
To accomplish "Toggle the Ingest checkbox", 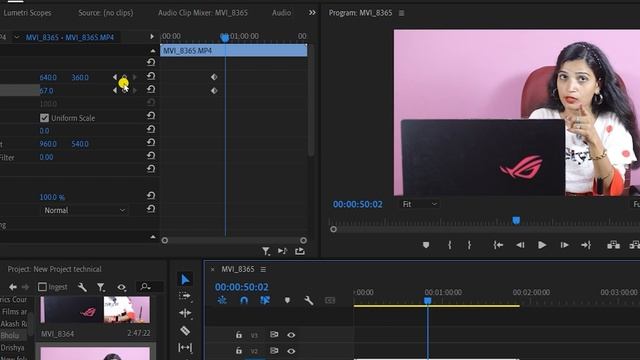I will point(42,287).
